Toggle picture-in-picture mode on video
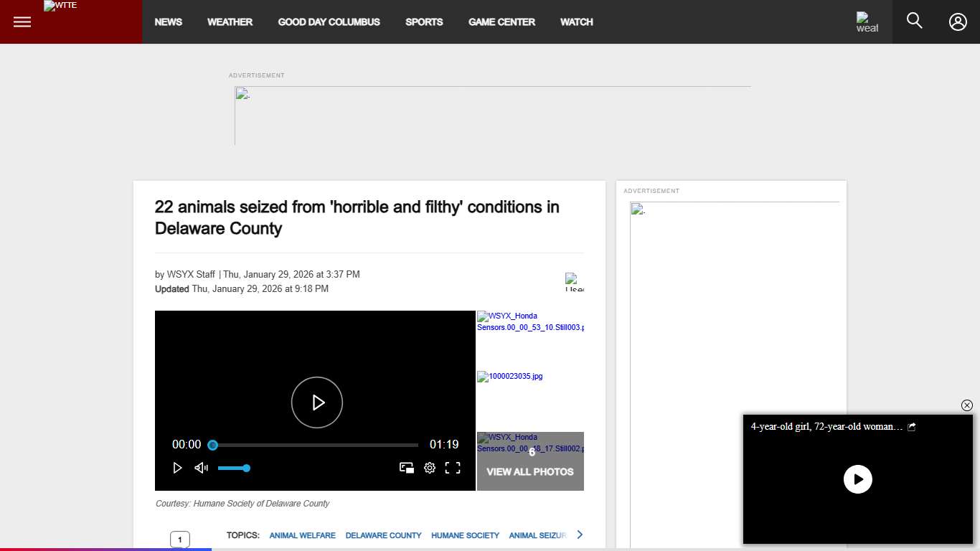Viewport: 980px width, 551px height. (x=407, y=468)
